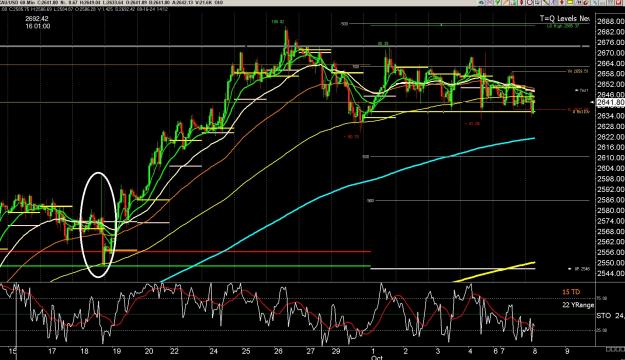Image resolution: width=625 pixels, height=360 pixels.
Task: Click the 2688.00 price axis label
Action: click(611, 22)
